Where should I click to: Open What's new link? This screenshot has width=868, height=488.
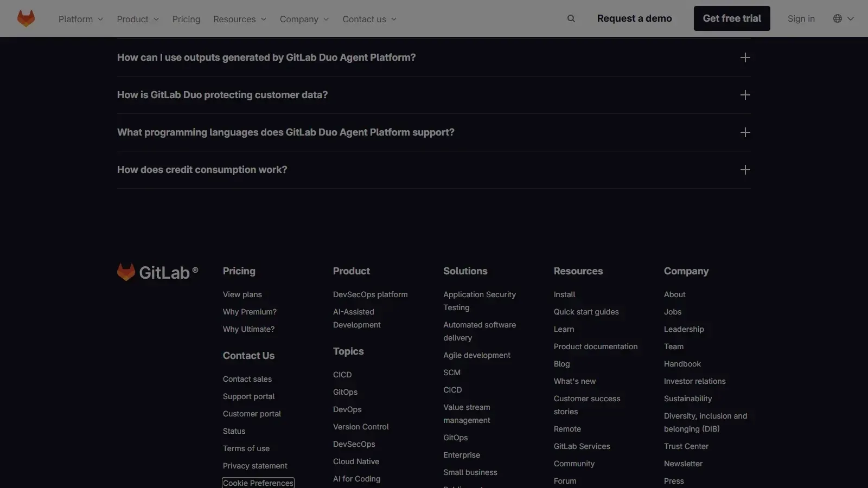click(575, 381)
